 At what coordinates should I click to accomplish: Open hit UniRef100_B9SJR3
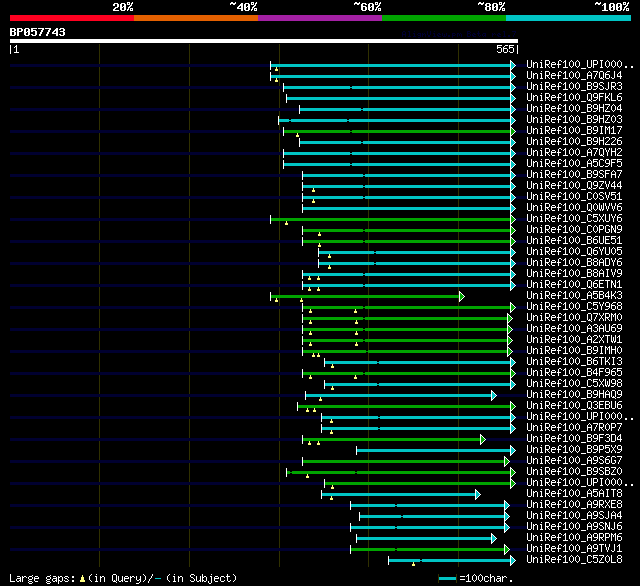pos(574,87)
